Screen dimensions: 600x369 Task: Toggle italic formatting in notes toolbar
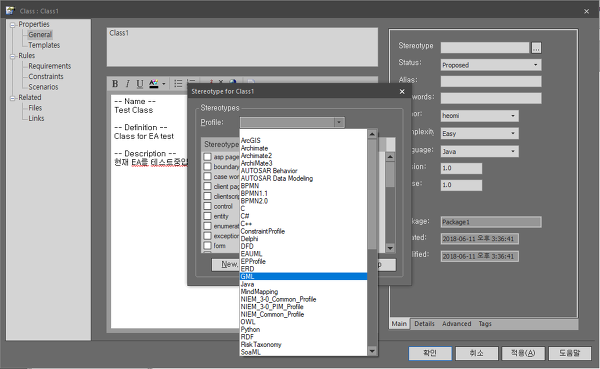127,84
